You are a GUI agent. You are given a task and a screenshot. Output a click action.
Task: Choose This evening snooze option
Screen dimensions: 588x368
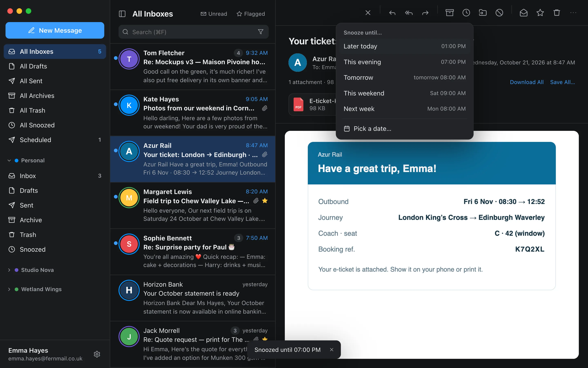[x=404, y=62]
